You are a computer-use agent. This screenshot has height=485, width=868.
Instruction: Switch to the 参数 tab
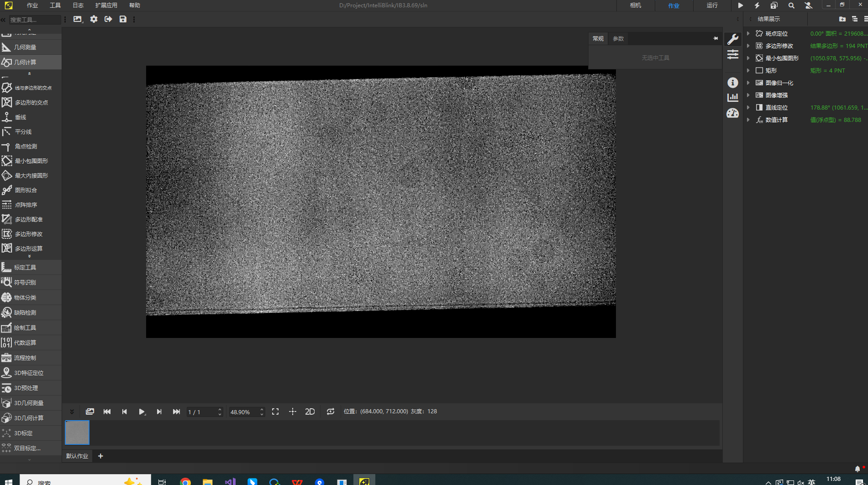(618, 39)
